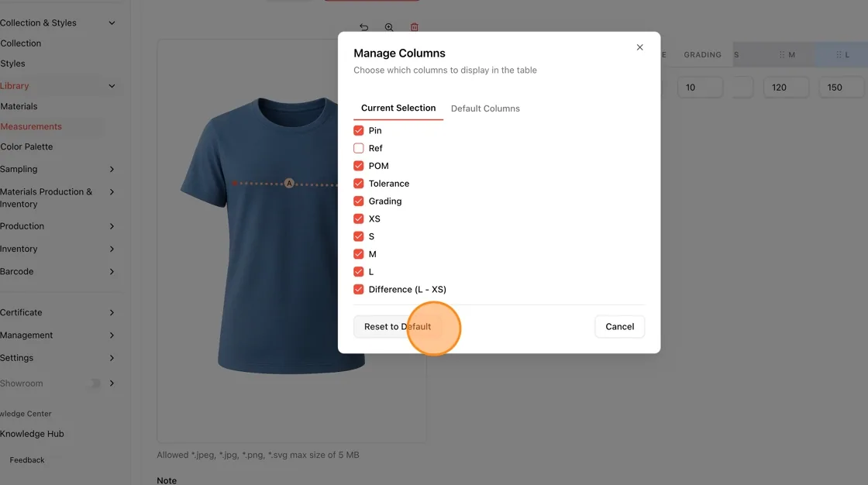Image resolution: width=868 pixels, height=485 pixels.
Task: Click the grading value 10 field
Action: (x=701, y=88)
